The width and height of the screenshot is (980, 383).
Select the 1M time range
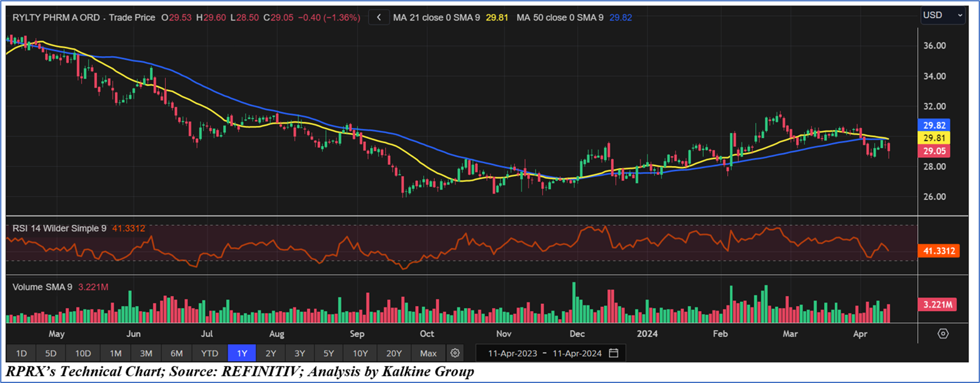(116, 353)
